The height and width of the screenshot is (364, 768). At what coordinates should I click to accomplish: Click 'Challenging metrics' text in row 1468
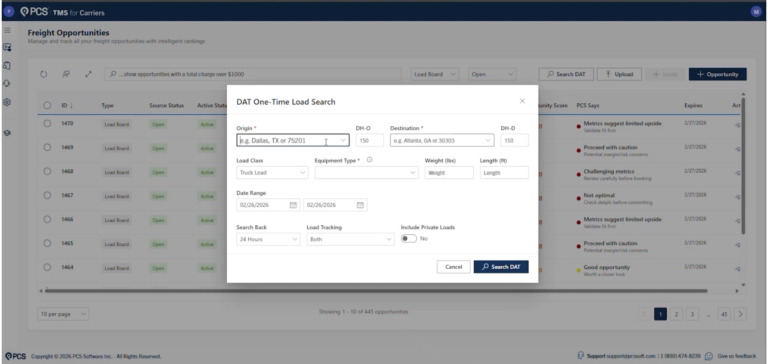click(609, 171)
